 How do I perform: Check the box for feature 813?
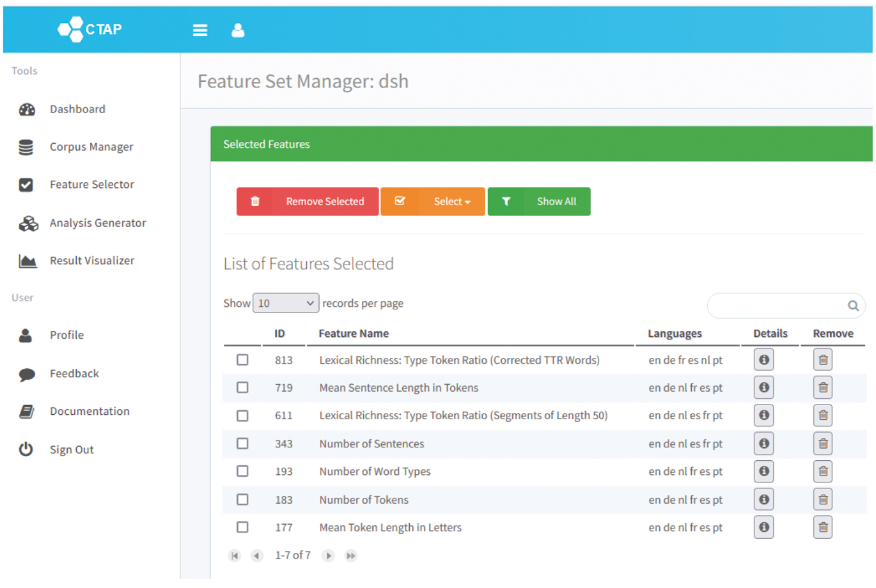(242, 360)
